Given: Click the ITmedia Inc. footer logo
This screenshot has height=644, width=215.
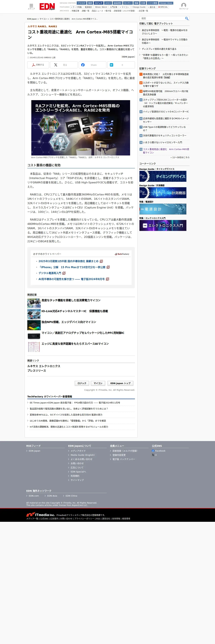Looking at the screenshot, I should (x=41, y=514).
